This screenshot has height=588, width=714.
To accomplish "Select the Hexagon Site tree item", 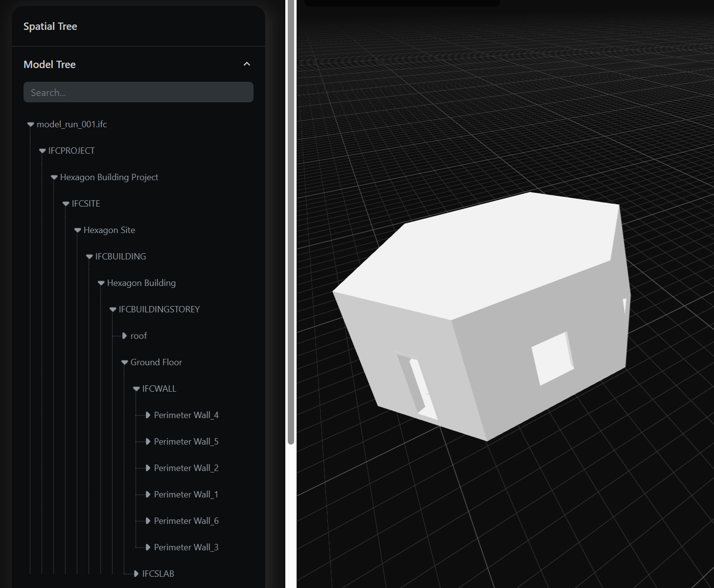I will (109, 230).
